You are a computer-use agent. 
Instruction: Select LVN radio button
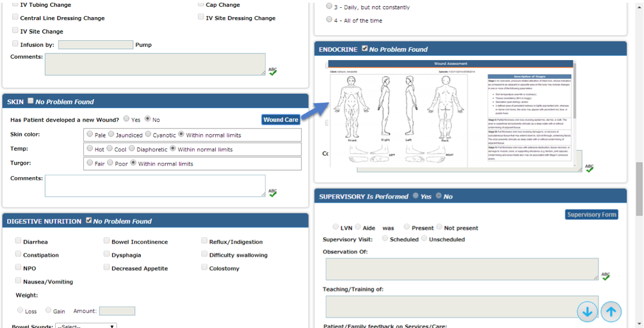tap(336, 227)
